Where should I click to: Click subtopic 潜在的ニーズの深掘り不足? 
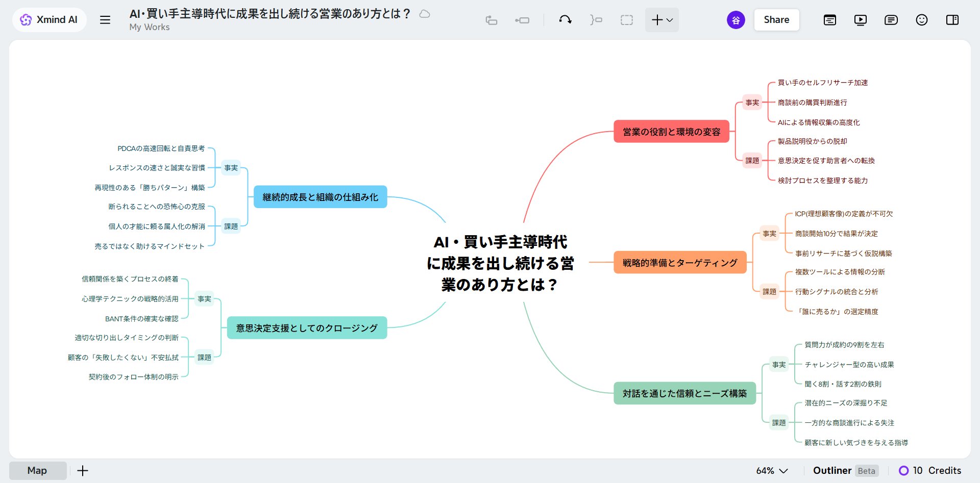coord(846,403)
